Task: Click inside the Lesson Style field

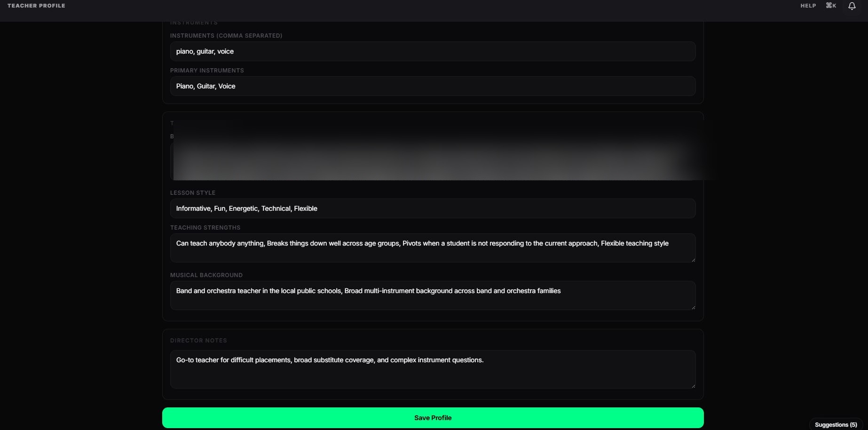Action: [x=433, y=208]
